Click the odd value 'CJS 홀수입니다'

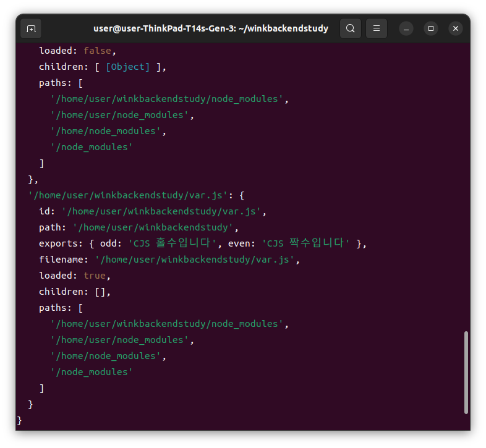172,243
